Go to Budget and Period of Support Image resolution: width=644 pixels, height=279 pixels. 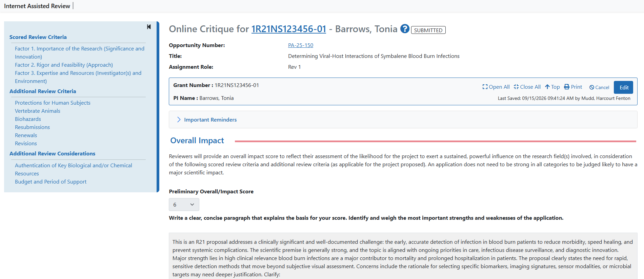click(x=51, y=182)
